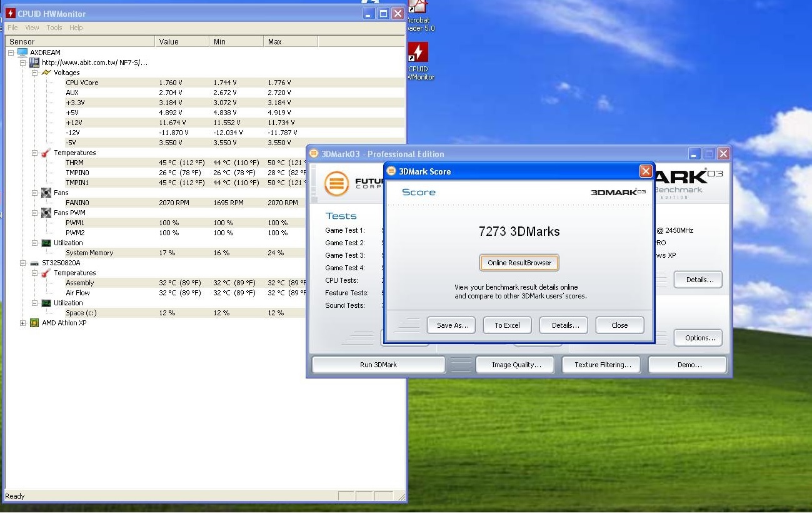Select the AMD Athlon XP processor icon
This screenshot has width=812, height=513.
(34, 323)
